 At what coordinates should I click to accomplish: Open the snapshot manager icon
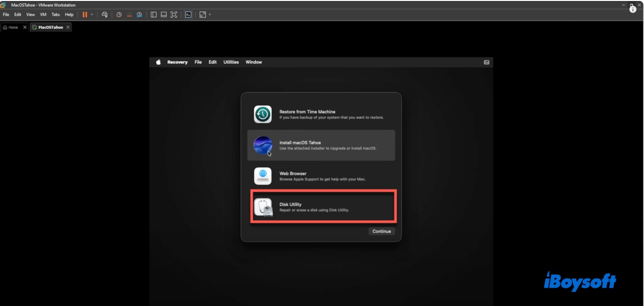tap(140, 14)
